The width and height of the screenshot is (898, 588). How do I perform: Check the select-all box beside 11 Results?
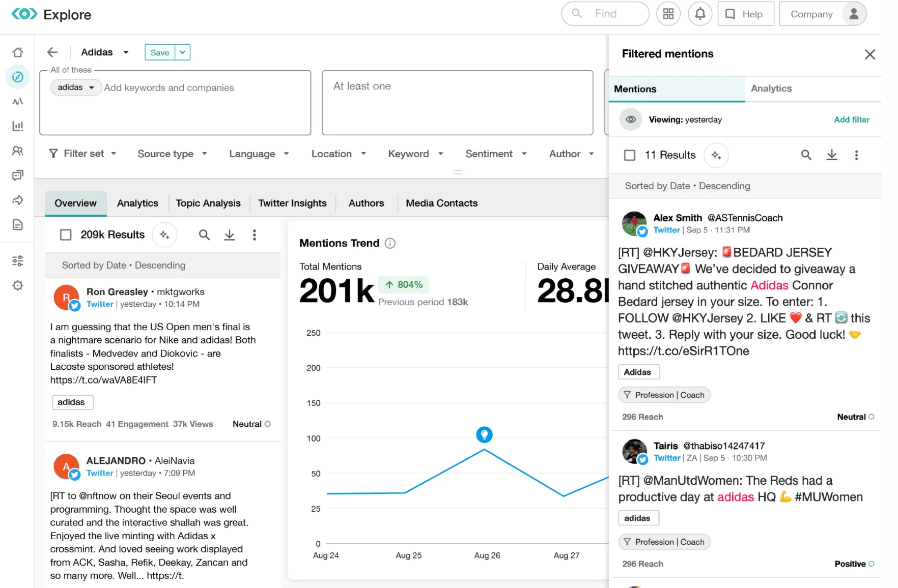pos(630,155)
